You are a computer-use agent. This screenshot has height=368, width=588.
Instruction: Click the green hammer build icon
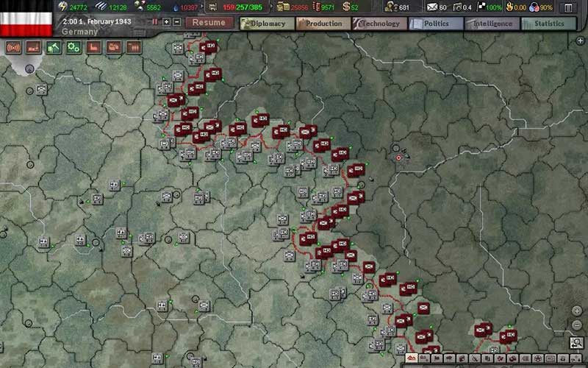(x=54, y=48)
